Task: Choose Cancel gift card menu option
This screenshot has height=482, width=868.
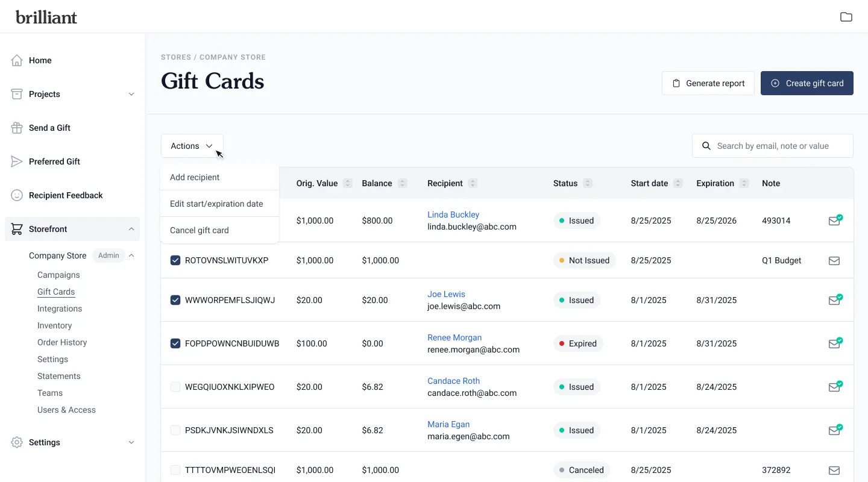Action: click(x=200, y=230)
